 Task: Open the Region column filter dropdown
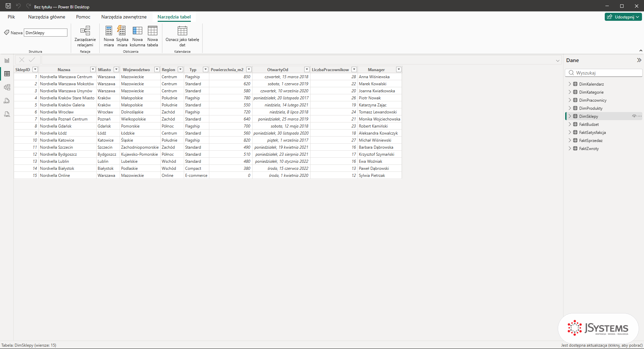point(180,69)
